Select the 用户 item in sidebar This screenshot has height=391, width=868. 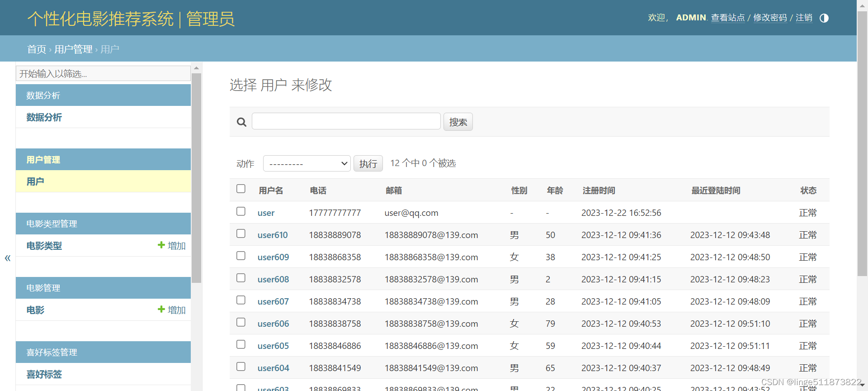point(35,181)
